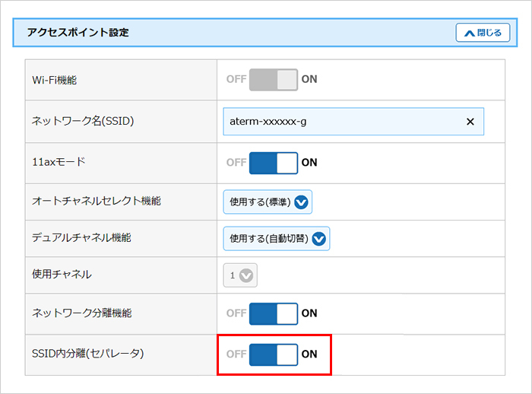Click the アクセスポイント設定 header title
The width and height of the screenshot is (532, 394).
pyautogui.click(x=78, y=33)
